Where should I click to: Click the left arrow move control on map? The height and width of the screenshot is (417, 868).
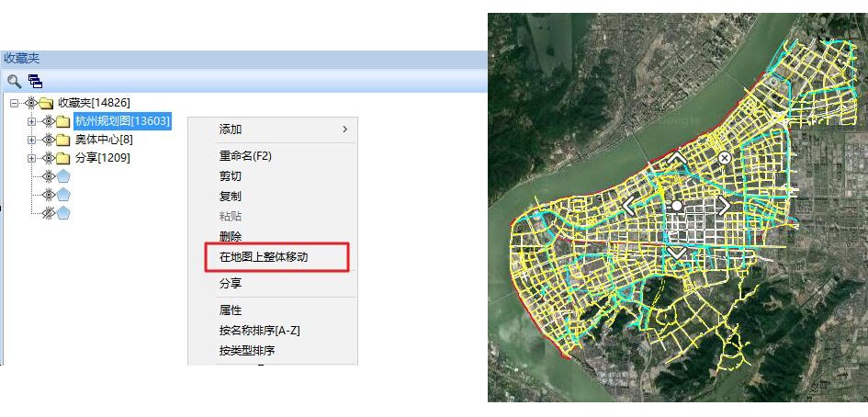pos(630,204)
